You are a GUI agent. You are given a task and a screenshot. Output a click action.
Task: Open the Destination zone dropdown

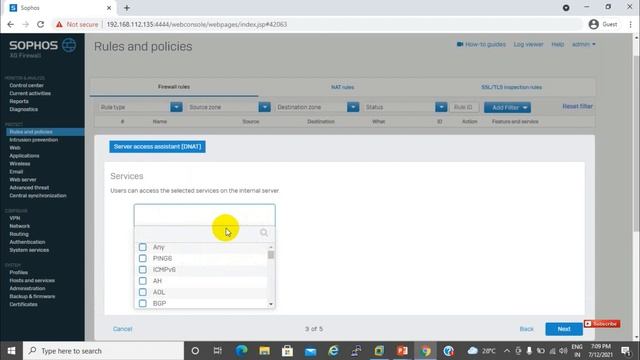(353, 107)
